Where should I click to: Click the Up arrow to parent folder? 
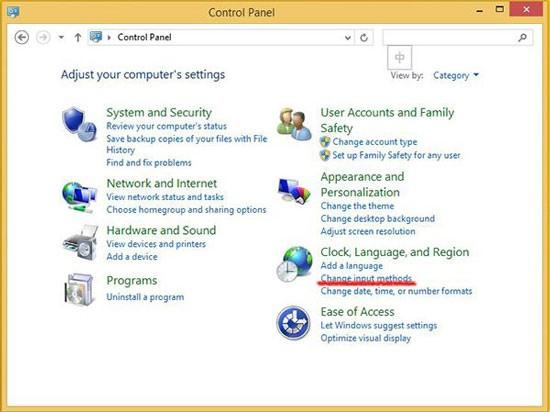tap(78, 37)
